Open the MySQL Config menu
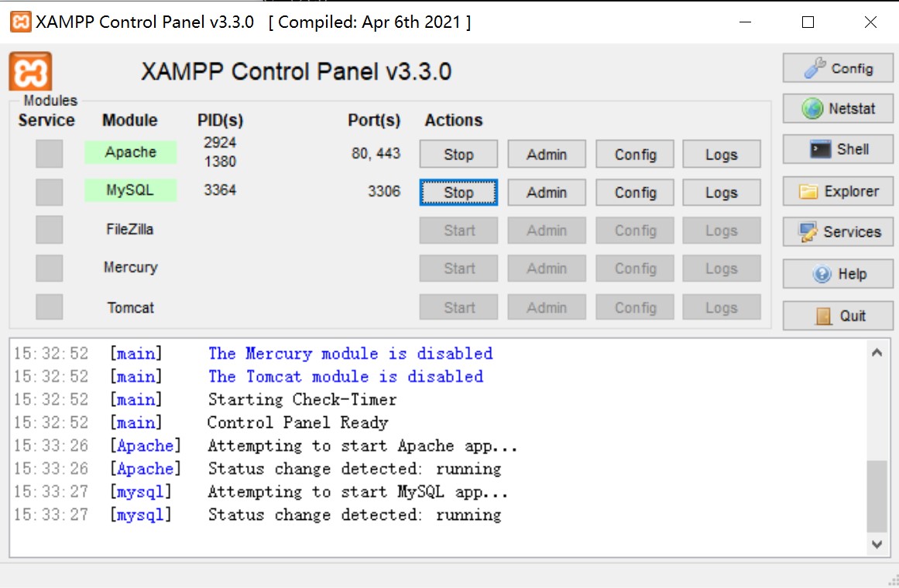Screen dimensions: 899x588 pos(635,193)
